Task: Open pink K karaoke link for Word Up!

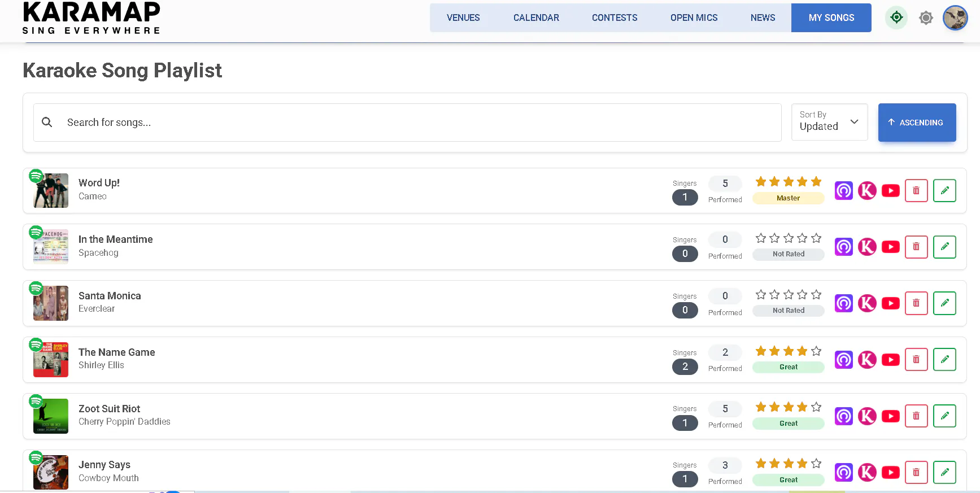Action: [867, 191]
